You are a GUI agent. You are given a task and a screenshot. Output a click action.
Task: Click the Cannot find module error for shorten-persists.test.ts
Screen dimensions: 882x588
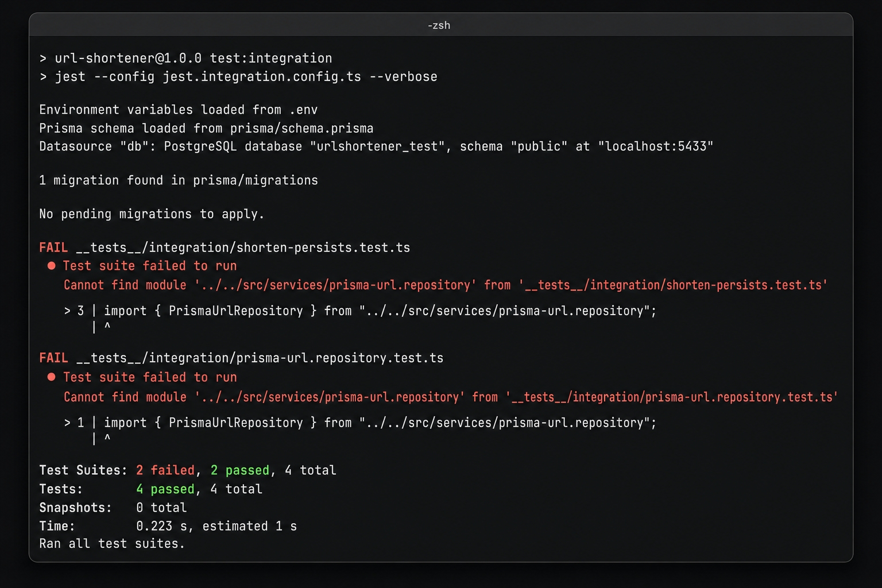(446, 285)
